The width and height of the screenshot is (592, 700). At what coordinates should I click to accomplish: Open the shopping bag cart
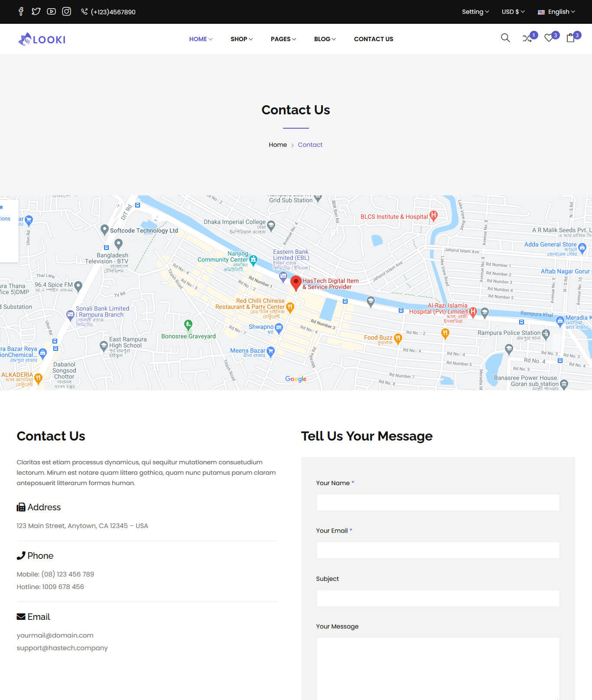[x=570, y=39]
